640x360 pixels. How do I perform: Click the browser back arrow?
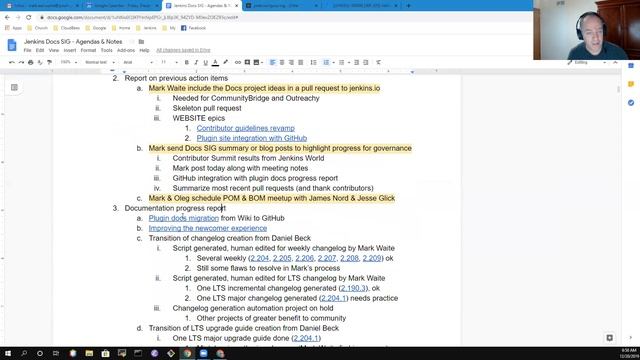click(7, 18)
